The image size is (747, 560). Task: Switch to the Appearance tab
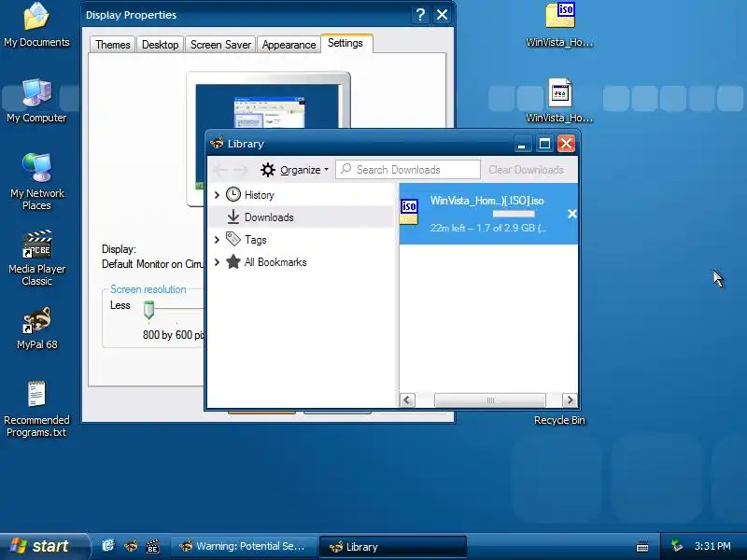click(289, 44)
